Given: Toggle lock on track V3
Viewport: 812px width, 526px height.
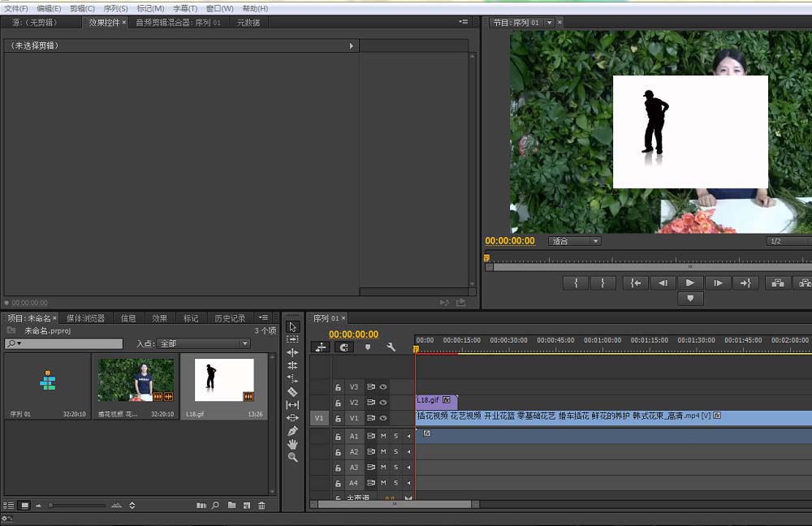Looking at the screenshot, I should pyautogui.click(x=338, y=387).
